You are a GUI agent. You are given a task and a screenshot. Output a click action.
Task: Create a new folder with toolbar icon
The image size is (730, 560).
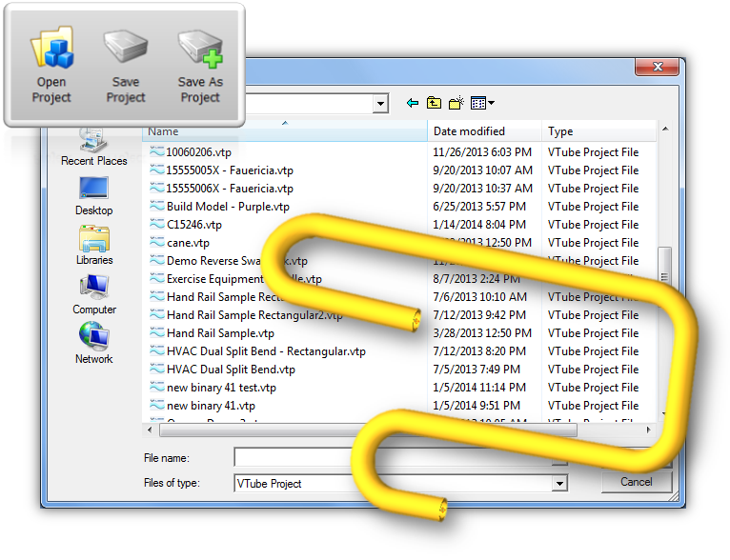point(456,103)
